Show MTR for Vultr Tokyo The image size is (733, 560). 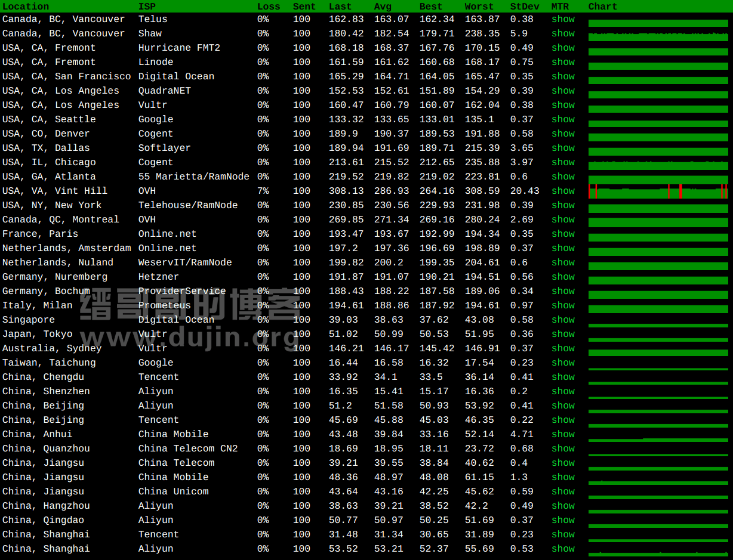[x=563, y=334]
